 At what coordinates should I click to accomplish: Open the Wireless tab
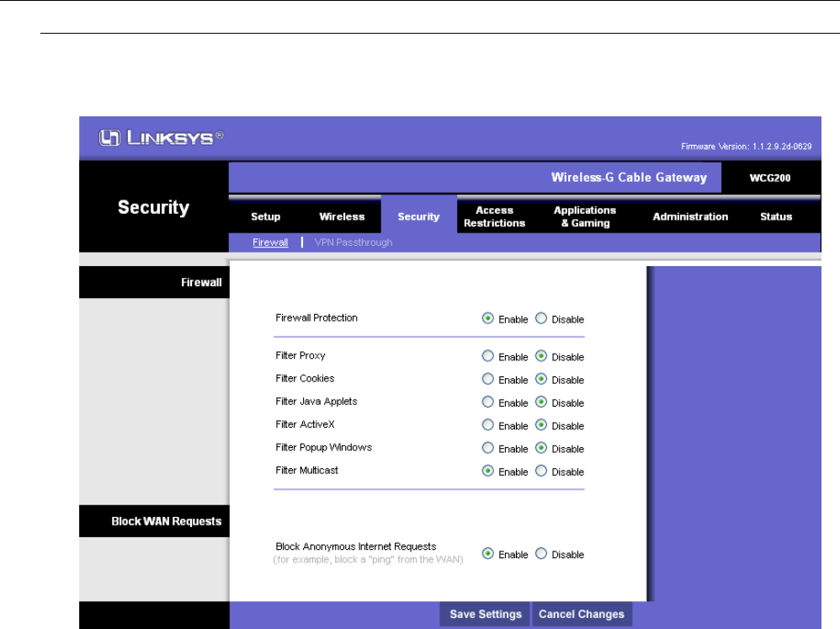pyautogui.click(x=342, y=216)
